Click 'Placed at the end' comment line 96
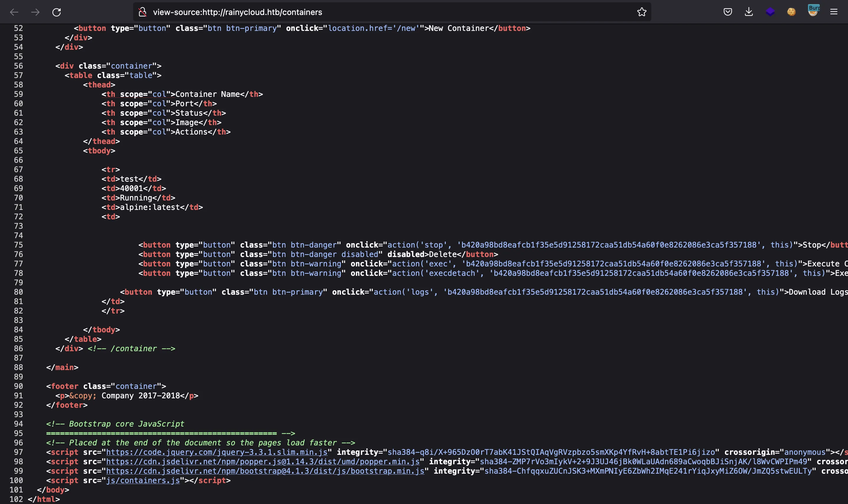This screenshot has width=848, height=504. pyautogui.click(x=200, y=443)
